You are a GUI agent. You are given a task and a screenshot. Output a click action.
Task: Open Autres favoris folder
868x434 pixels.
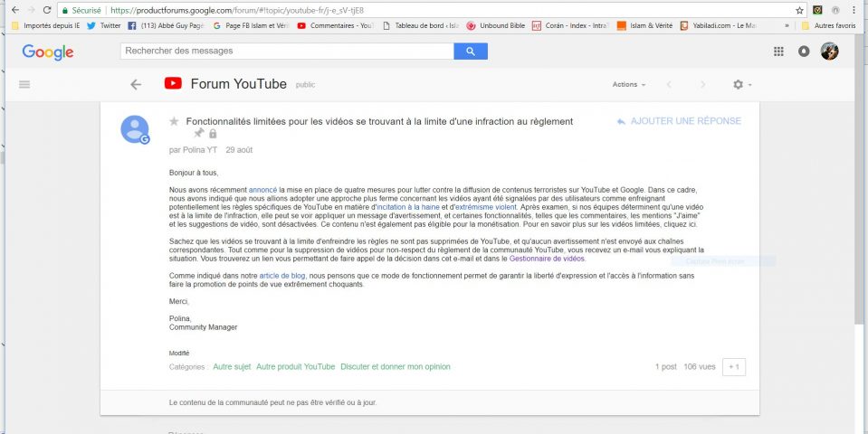click(x=828, y=25)
